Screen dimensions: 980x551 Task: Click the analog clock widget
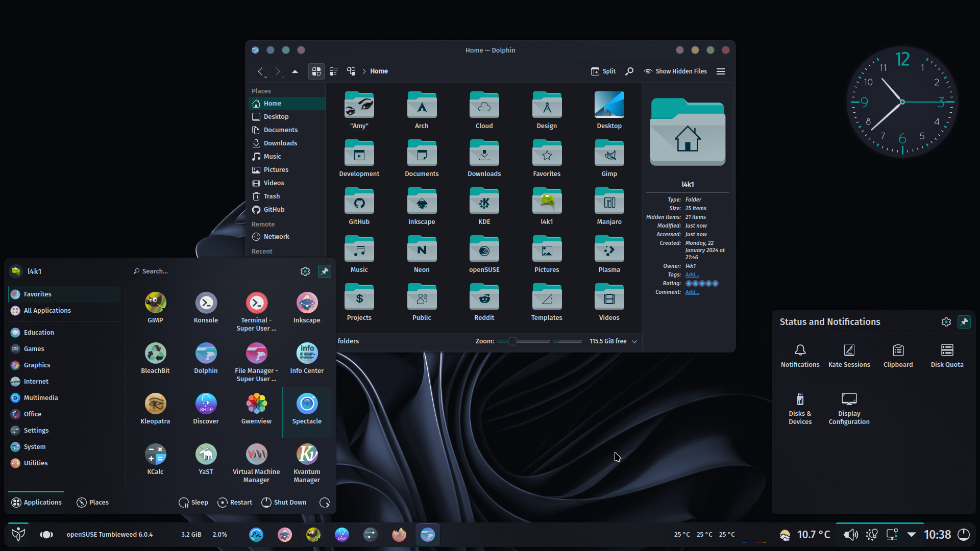tap(902, 102)
